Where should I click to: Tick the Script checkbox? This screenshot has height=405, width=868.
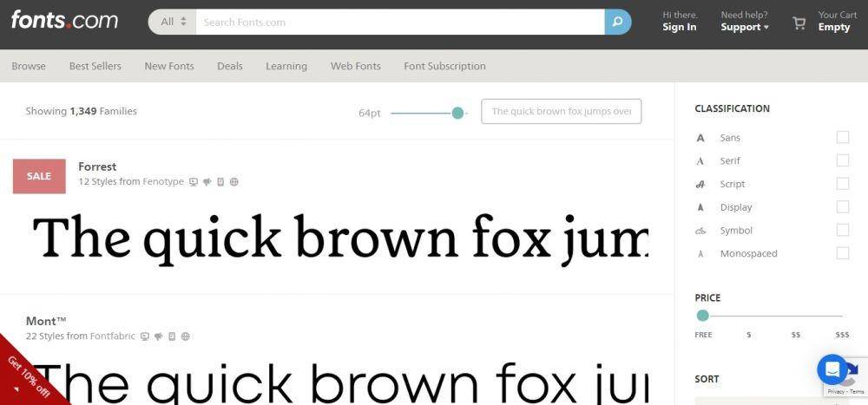click(843, 184)
